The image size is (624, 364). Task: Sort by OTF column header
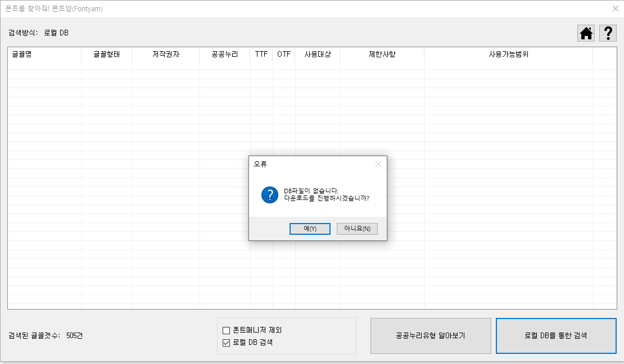tap(284, 54)
